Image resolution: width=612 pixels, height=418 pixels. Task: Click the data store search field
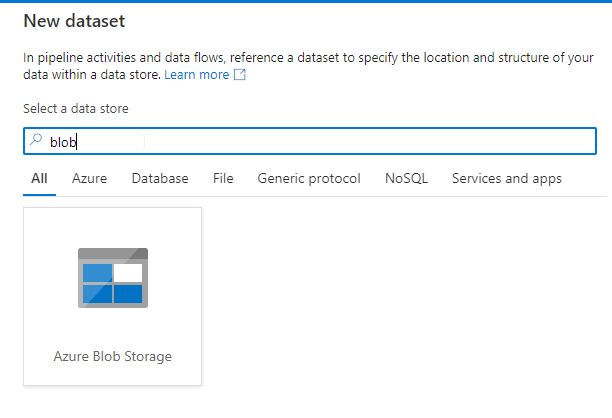(310, 141)
